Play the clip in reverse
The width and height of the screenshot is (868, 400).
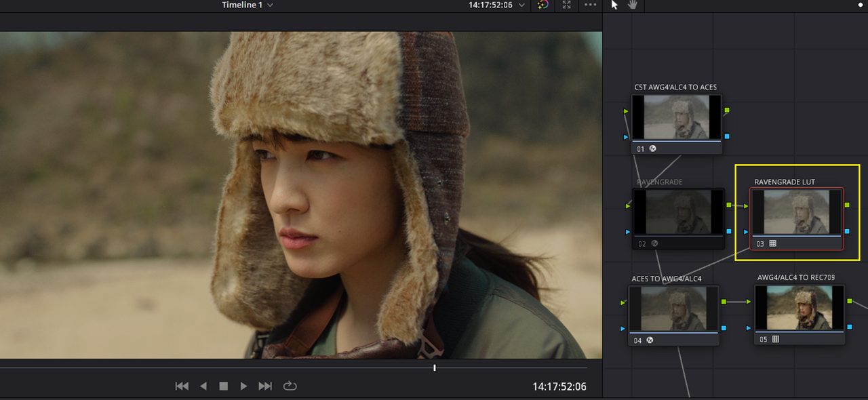tap(203, 386)
